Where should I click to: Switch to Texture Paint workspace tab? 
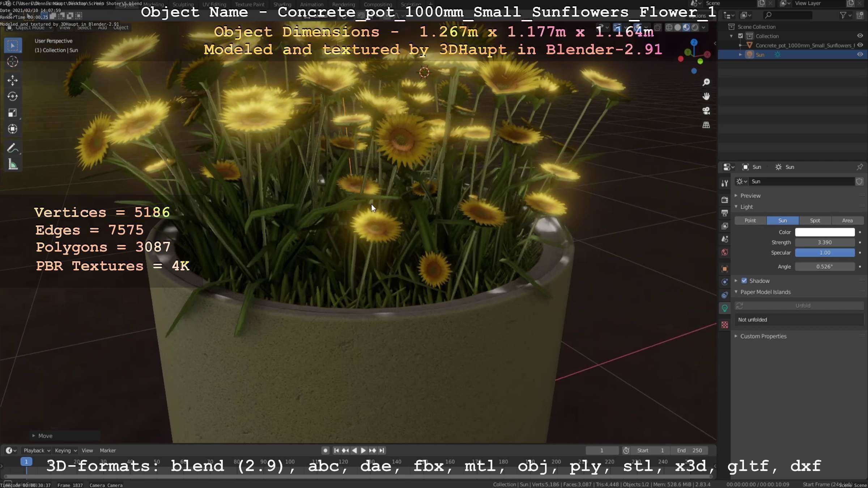tap(250, 4)
